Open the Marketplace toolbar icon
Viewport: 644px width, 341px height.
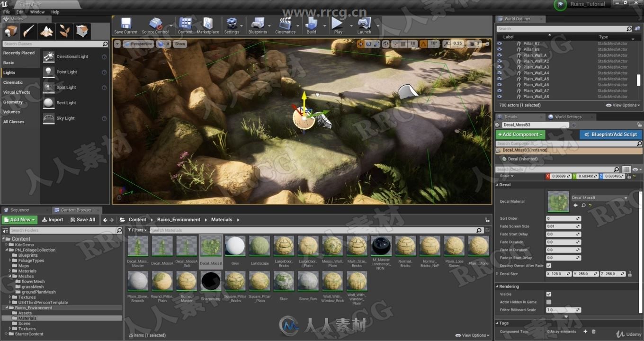208,26
